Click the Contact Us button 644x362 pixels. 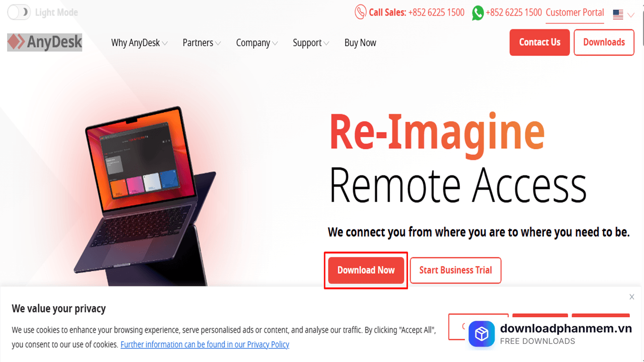pyautogui.click(x=539, y=42)
